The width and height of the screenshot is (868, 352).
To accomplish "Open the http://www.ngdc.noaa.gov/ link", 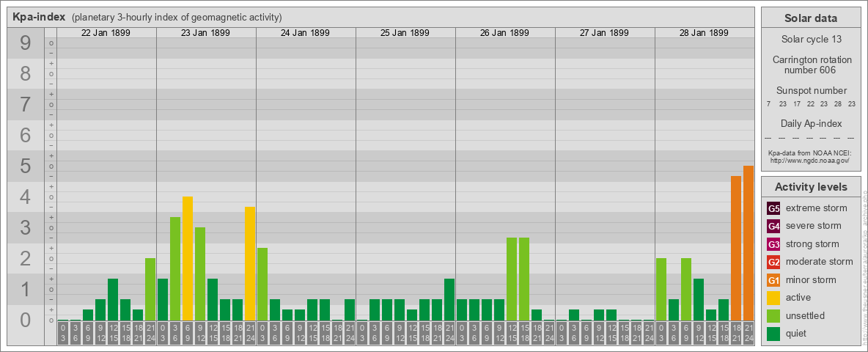I will (x=811, y=160).
